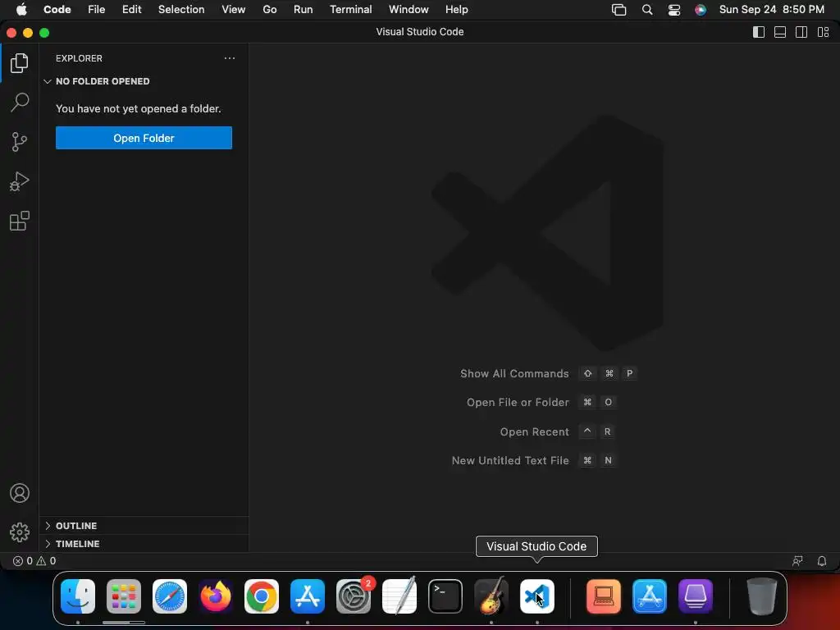The height and width of the screenshot is (630, 840).
Task: Open App Store from the Dock
Action: click(308, 596)
